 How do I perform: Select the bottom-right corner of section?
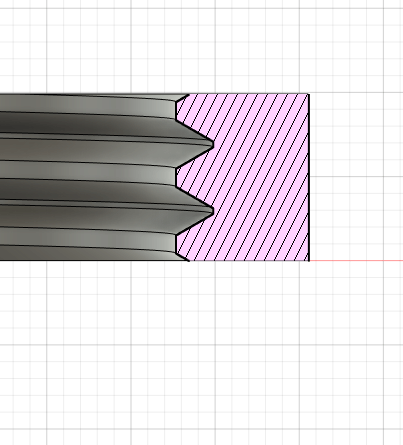click(309, 261)
